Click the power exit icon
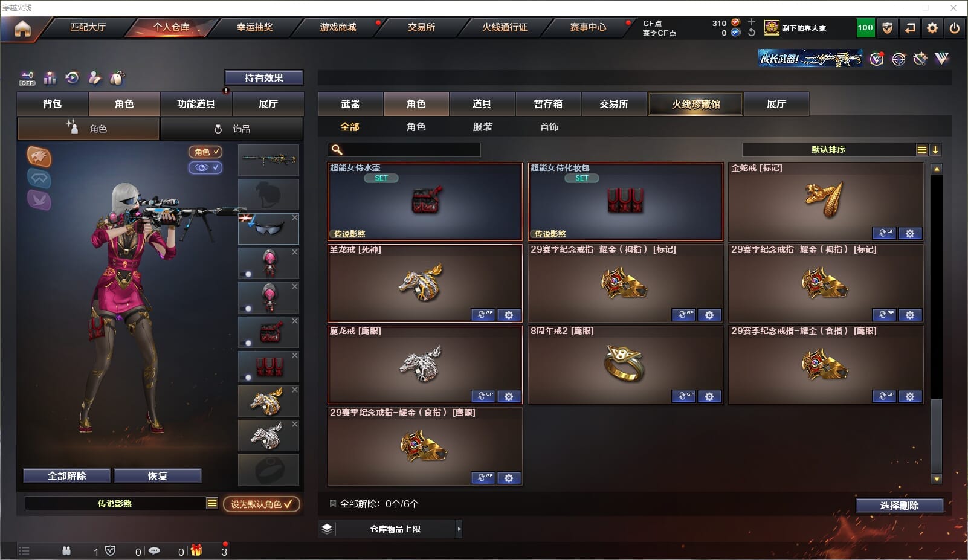 pyautogui.click(x=954, y=28)
